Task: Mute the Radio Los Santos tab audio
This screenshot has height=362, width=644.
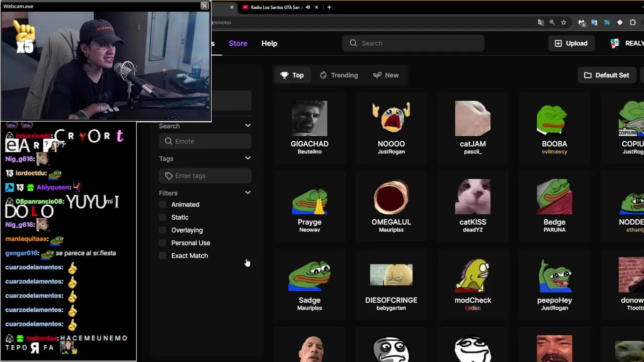Action: tap(308, 7)
